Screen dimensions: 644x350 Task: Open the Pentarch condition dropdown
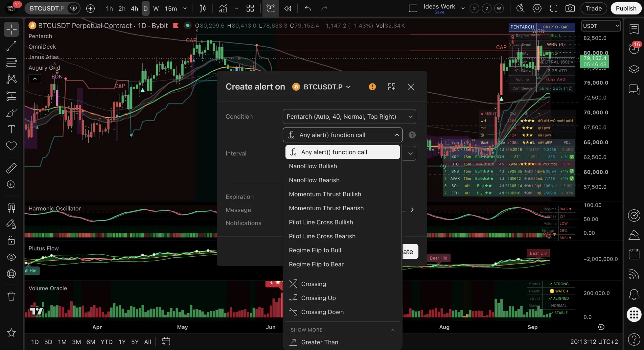(x=349, y=117)
